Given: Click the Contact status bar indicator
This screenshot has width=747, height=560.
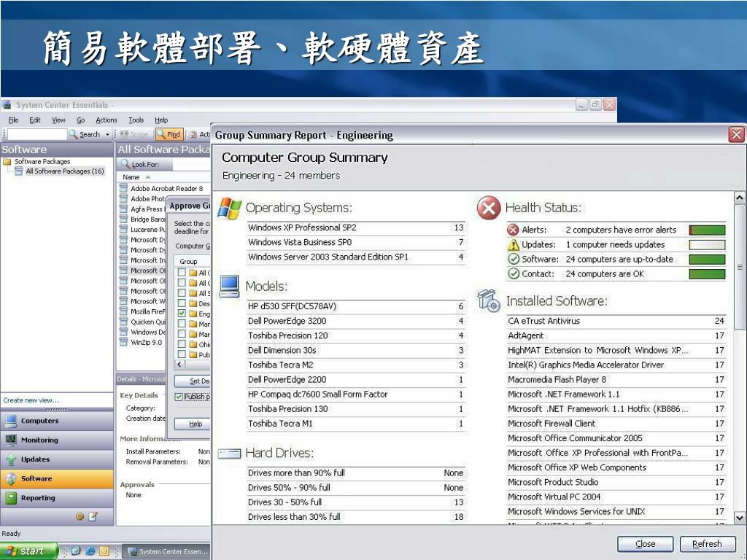Looking at the screenshot, I should tap(708, 274).
